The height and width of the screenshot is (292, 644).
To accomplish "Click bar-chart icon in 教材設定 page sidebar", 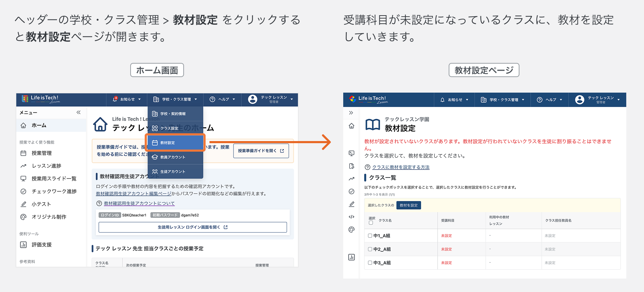I will (x=351, y=257).
